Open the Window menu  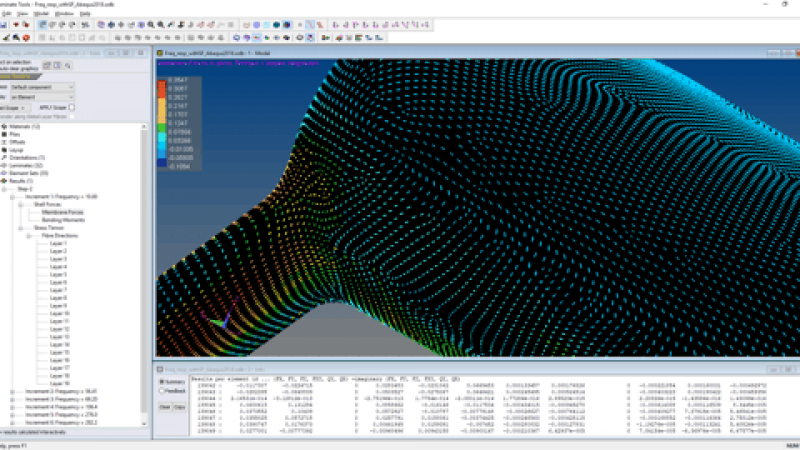tap(62, 13)
